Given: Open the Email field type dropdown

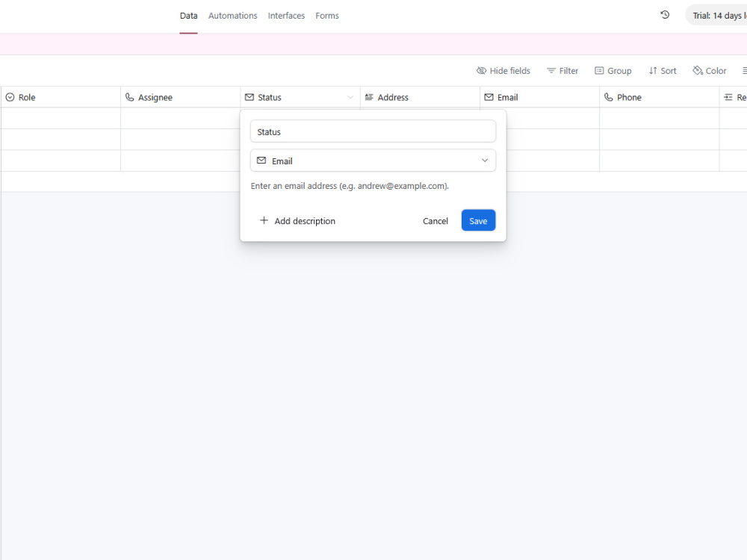Looking at the screenshot, I should click(x=373, y=161).
